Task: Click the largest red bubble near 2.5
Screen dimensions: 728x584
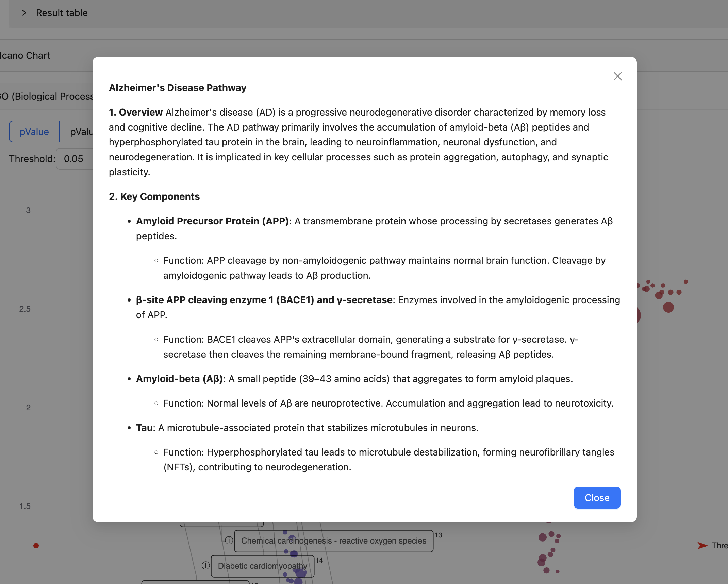Action: pos(668,307)
